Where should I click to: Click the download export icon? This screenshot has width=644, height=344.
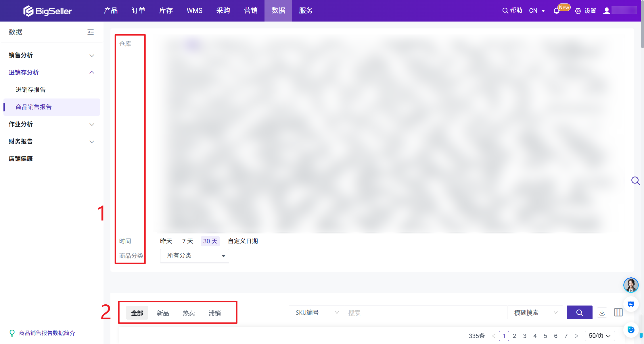click(602, 312)
